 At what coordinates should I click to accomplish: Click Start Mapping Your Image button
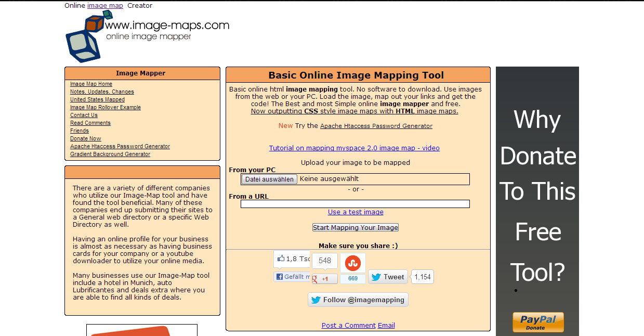point(356,227)
